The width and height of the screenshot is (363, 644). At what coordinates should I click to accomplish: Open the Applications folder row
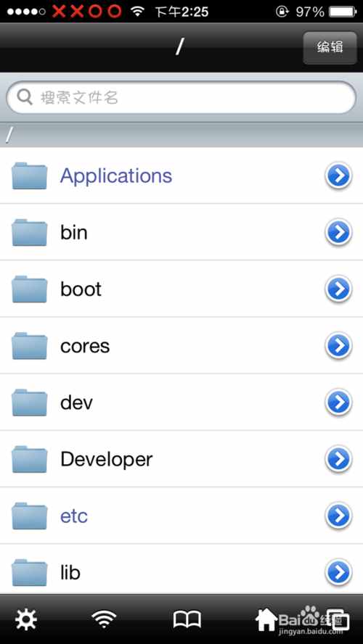coord(181,176)
